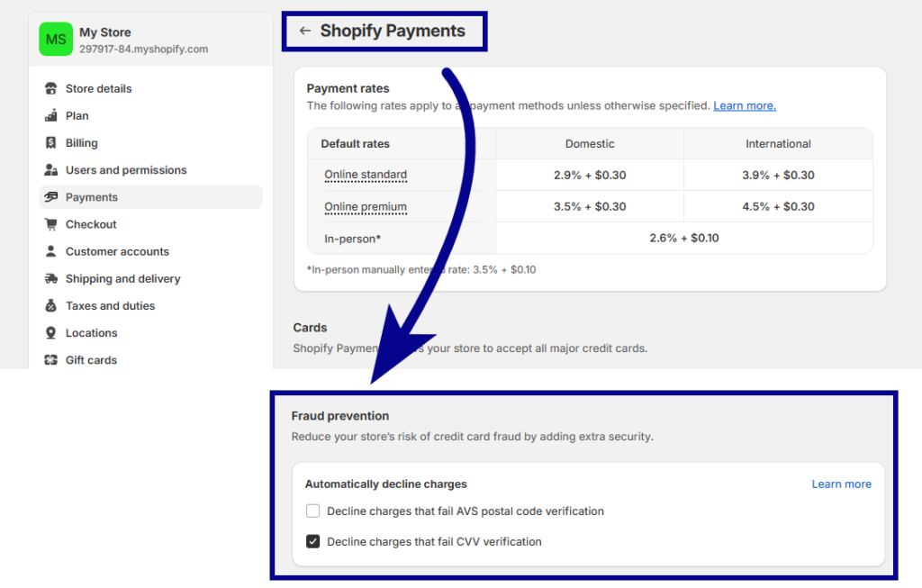Click the Online standard rate label
Image resolution: width=922 pixels, height=588 pixels.
pos(366,175)
